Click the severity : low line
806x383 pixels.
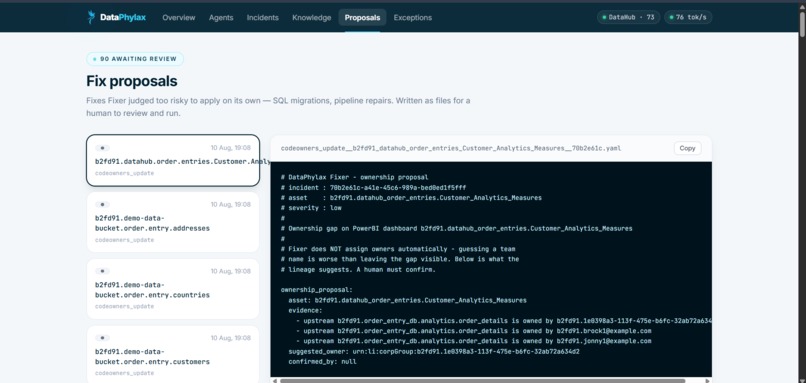tap(311, 208)
